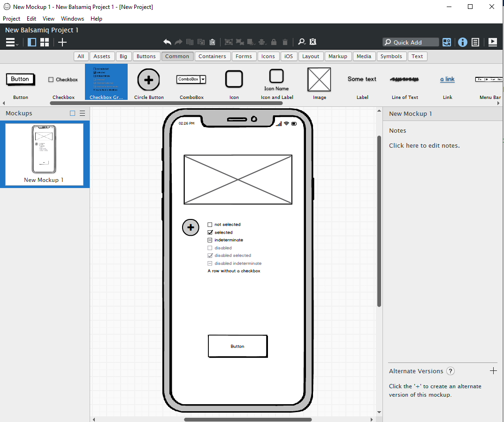The image size is (504, 422).
Task: Click 'Click here to edit notes'
Action: (423, 145)
